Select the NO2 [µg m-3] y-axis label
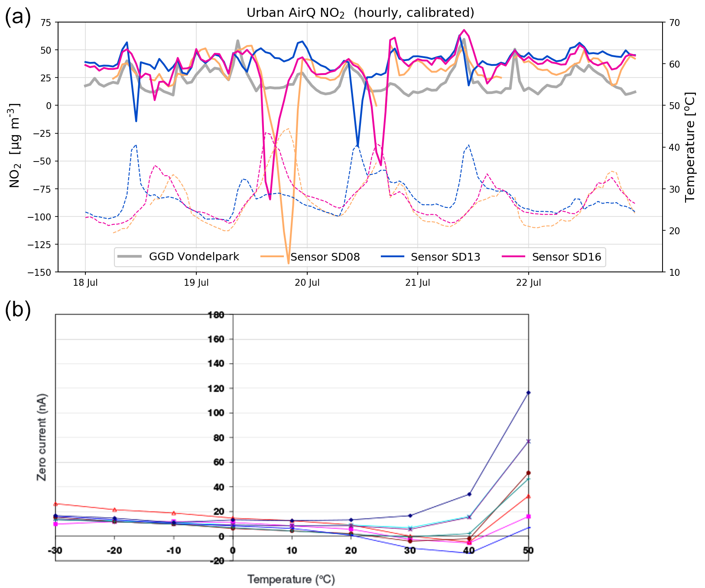 tap(16, 145)
